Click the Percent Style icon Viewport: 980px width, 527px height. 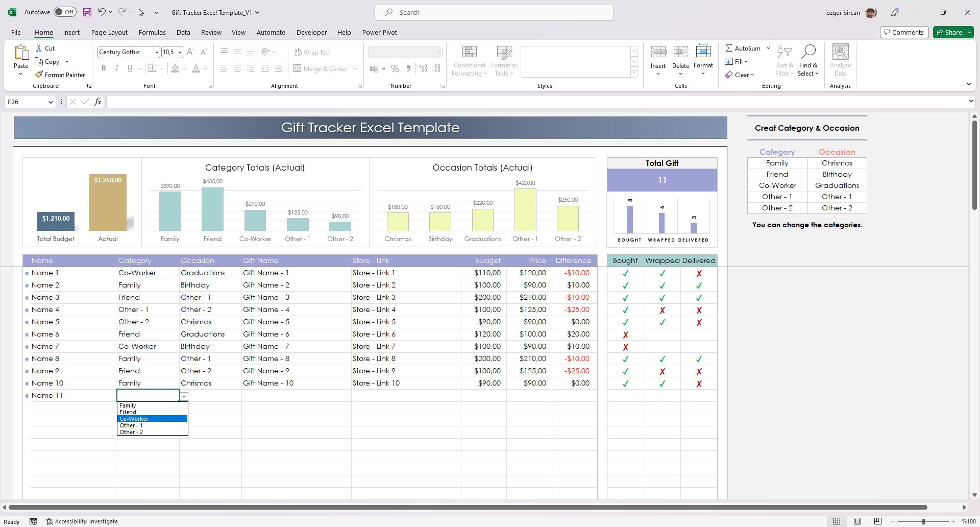coord(395,68)
